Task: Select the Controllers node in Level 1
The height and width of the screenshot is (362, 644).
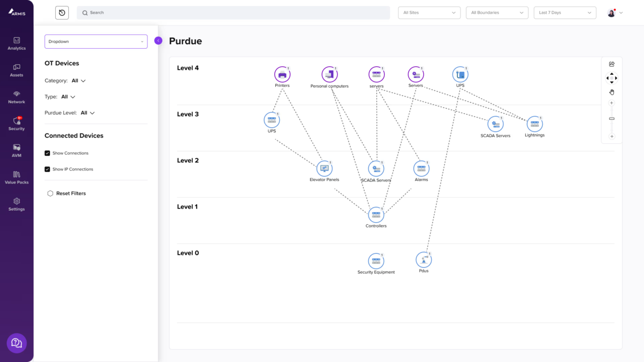Action: tap(376, 215)
